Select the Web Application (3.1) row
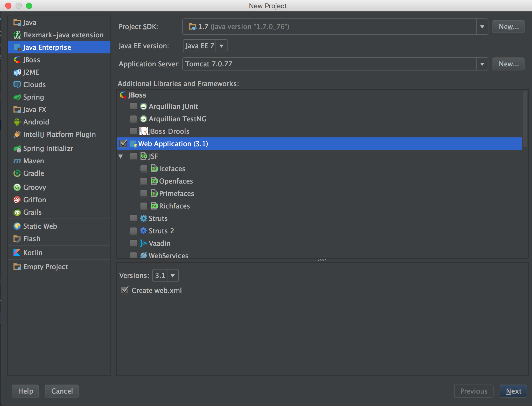The image size is (532, 406). point(319,144)
